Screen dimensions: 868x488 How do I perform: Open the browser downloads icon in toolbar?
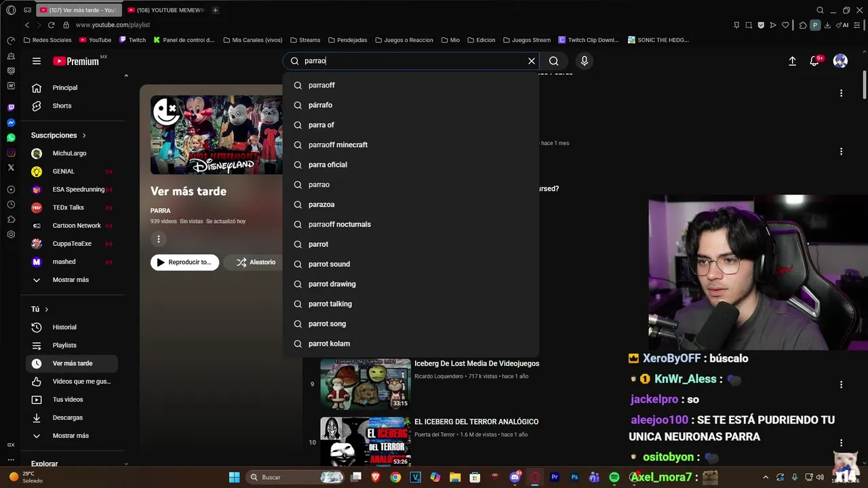click(828, 25)
